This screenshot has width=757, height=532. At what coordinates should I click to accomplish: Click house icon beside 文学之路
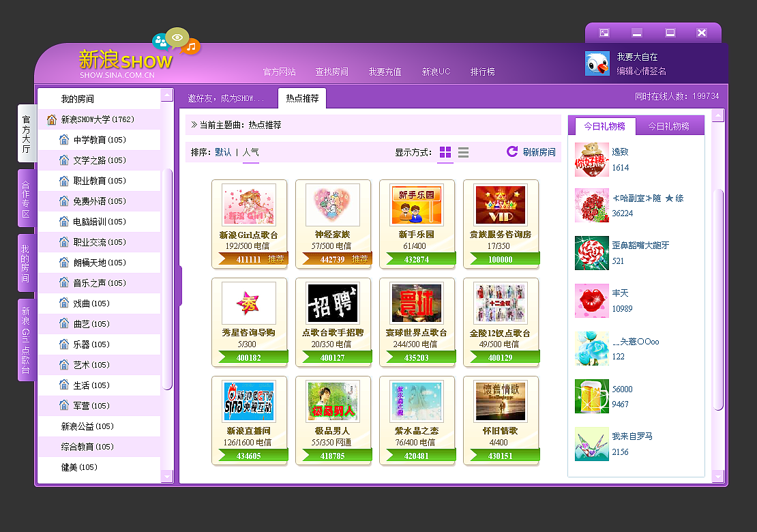coord(63,160)
